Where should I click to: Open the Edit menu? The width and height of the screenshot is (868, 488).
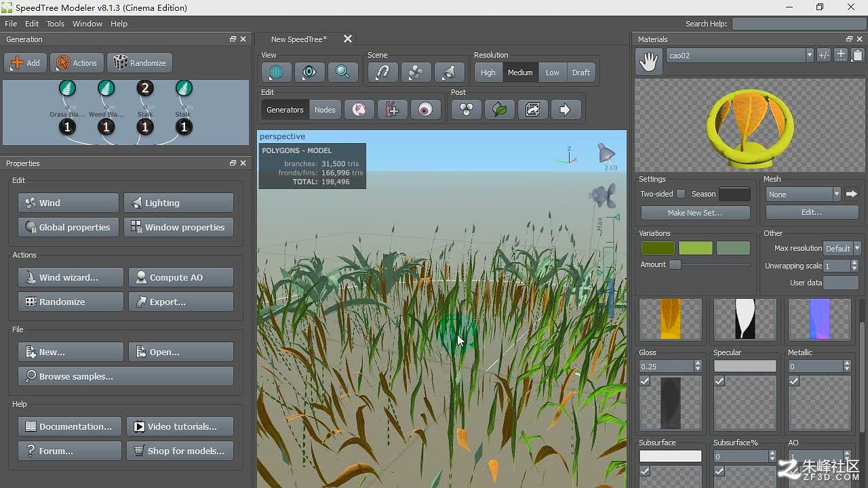point(32,24)
